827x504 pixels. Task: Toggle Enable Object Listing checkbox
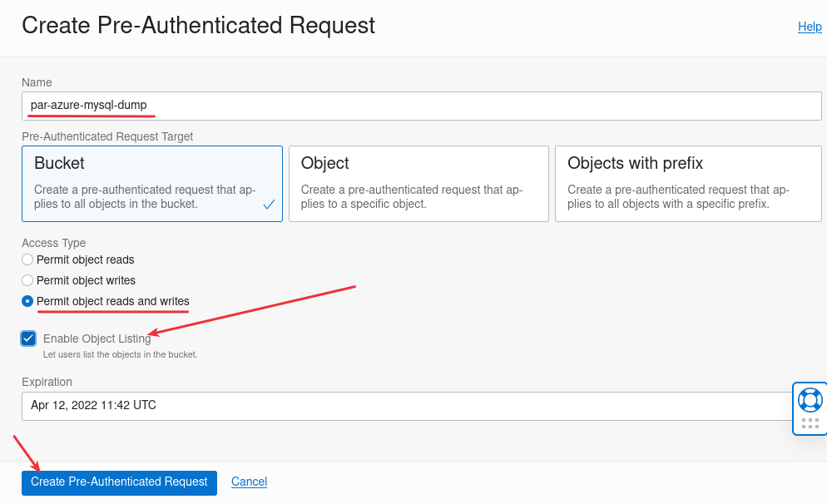click(x=29, y=338)
